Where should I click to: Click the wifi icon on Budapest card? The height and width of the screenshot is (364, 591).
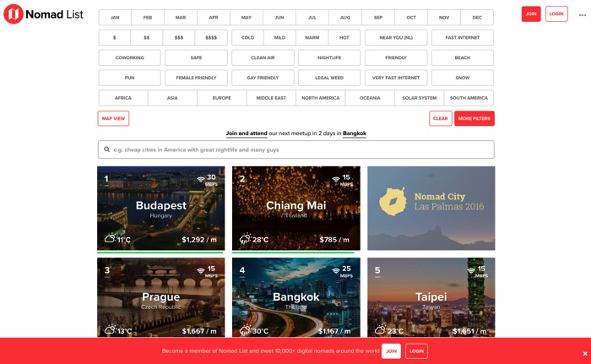[201, 179]
